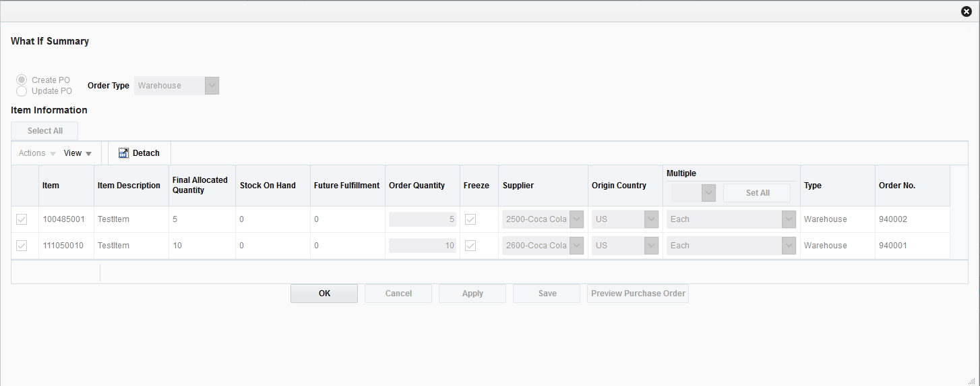
Task: Click the Select All button
Action: [x=45, y=131]
